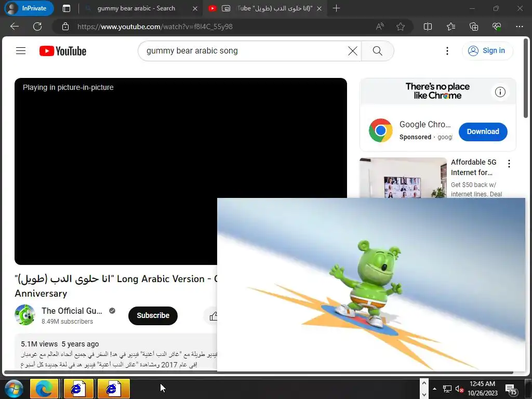Clear the YouTube search query
Screen dimensions: 532x399
coord(353,51)
